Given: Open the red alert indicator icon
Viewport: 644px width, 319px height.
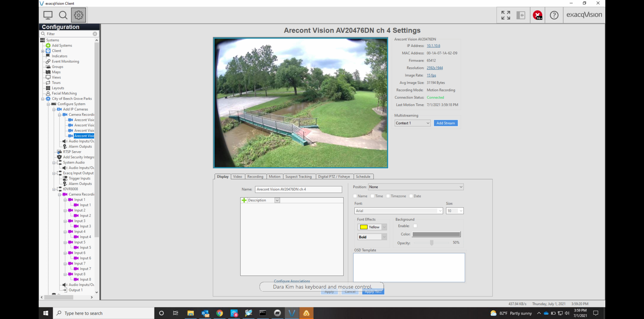Looking at the screenshot, I should 538,15.
